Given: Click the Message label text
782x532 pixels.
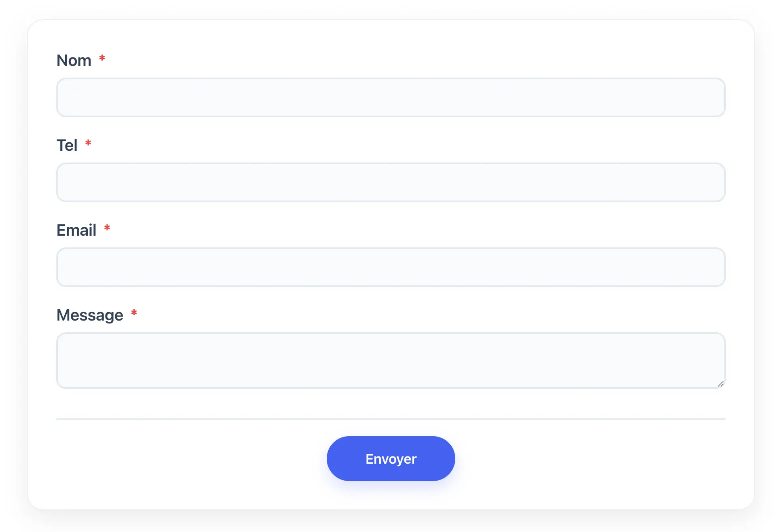Looking at the screenshot, I should [90, 315].
